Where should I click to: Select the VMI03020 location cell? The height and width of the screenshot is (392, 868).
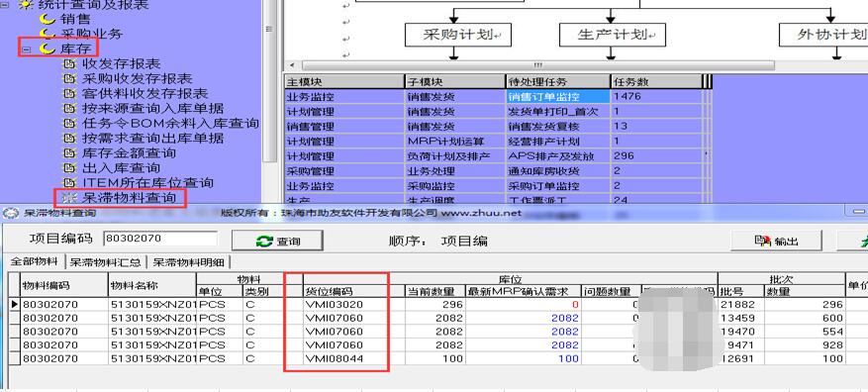tap(353, 305)
